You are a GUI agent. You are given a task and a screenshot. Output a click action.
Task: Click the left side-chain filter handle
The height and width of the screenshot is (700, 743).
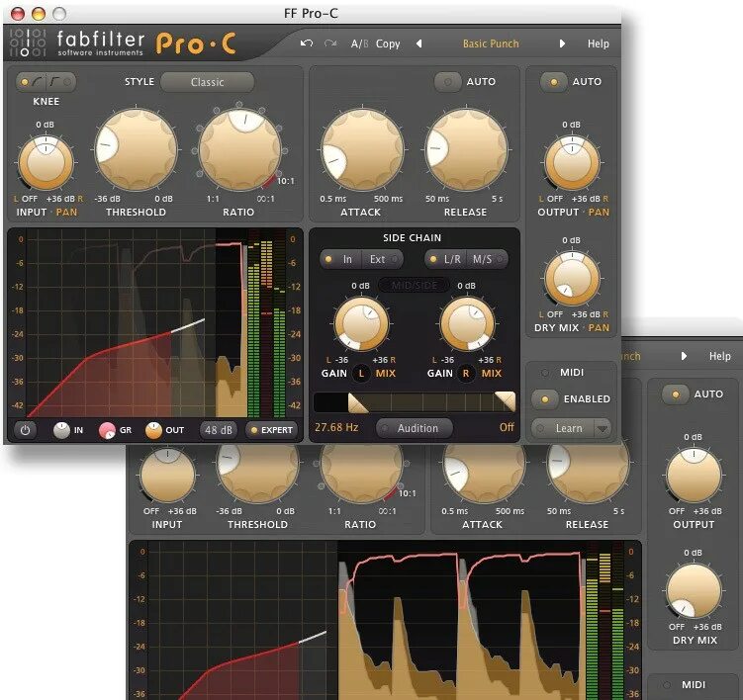tap(358, 403)
